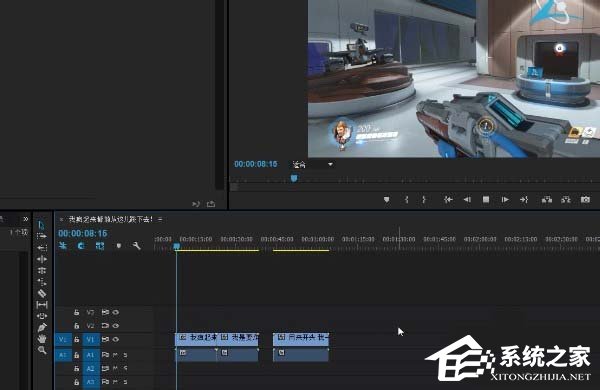The width and height of the screenshot is (600, 390).
Task: Toggle V1 track targeting
Action: click(91, 339)
